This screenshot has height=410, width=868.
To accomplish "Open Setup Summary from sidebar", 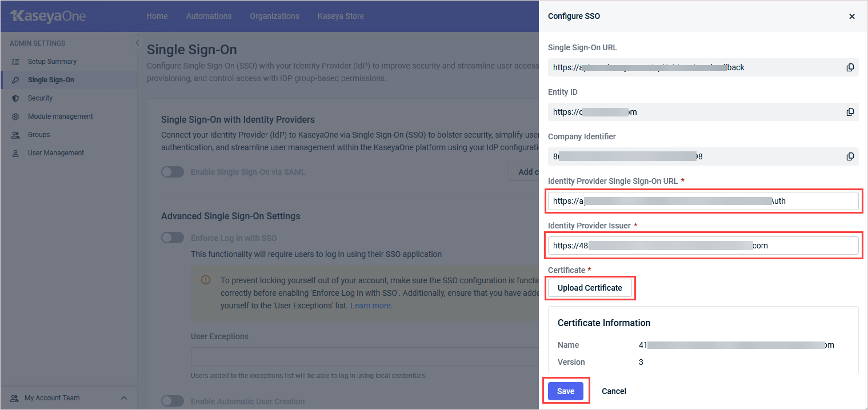I will click(x=52, y=62).
